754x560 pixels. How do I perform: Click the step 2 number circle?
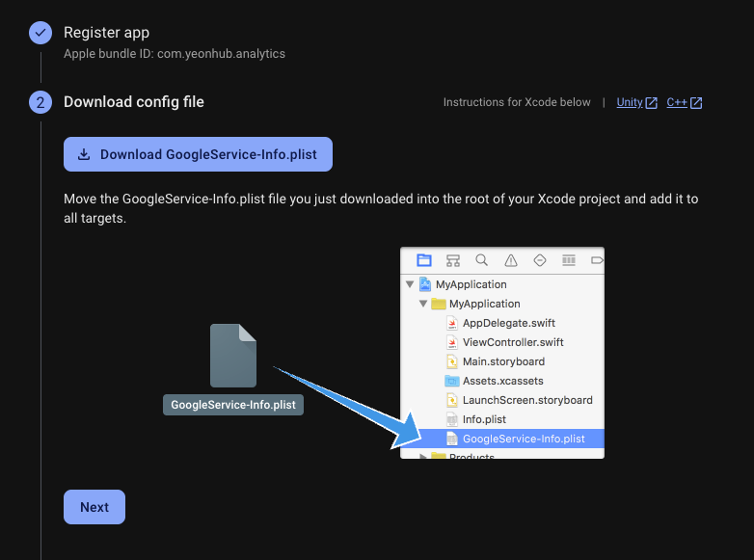[40, 102]
